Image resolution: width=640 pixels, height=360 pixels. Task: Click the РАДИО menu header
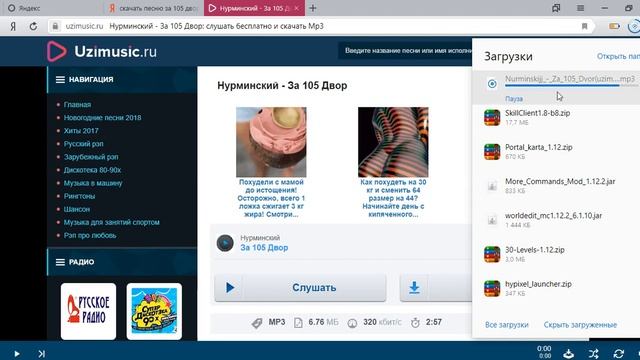click(122, 262)
